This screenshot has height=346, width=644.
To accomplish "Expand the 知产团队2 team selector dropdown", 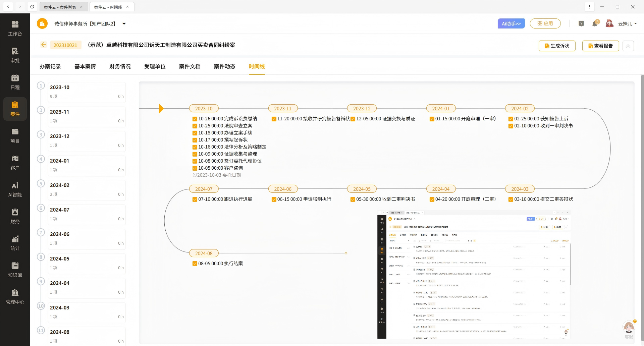I will point(124,23).
